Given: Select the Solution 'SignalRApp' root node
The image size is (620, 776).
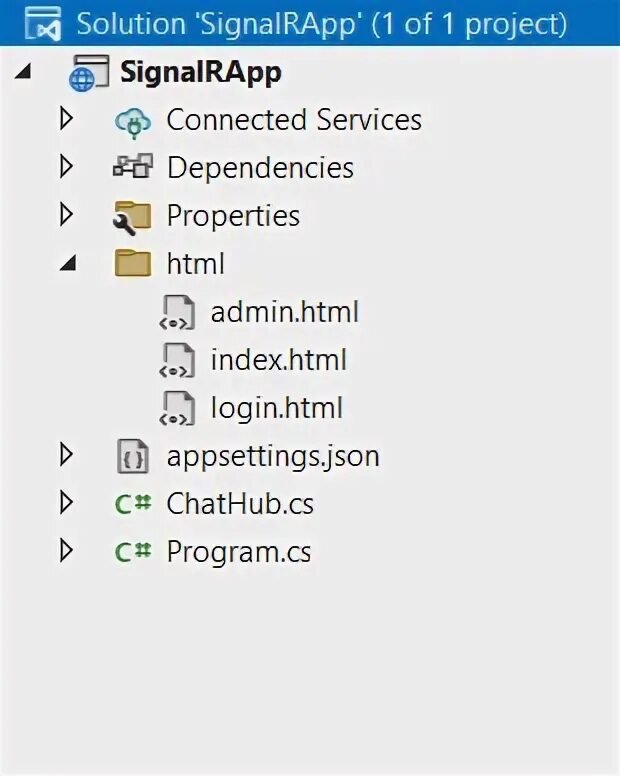Looking at the screenshot, I should [x=321, y=24].
